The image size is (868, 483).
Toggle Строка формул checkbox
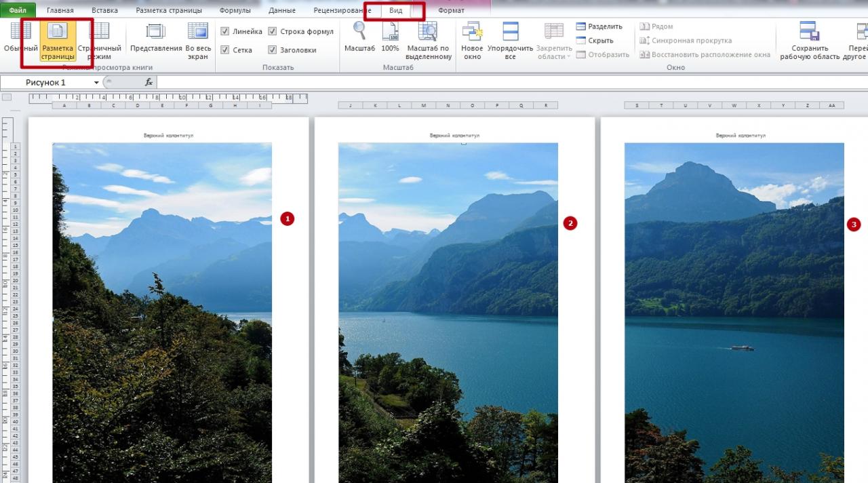[273, 31]
